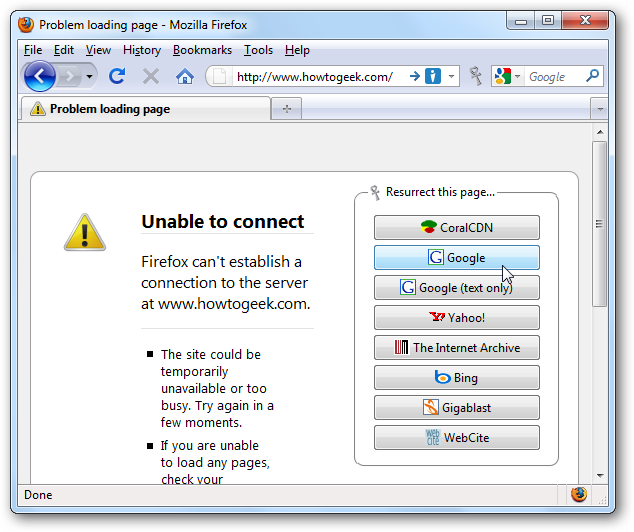Image resolution: width=634 pixels, height=532 pixels.
Task: Open the Help menu
Action: coord(297,50)
